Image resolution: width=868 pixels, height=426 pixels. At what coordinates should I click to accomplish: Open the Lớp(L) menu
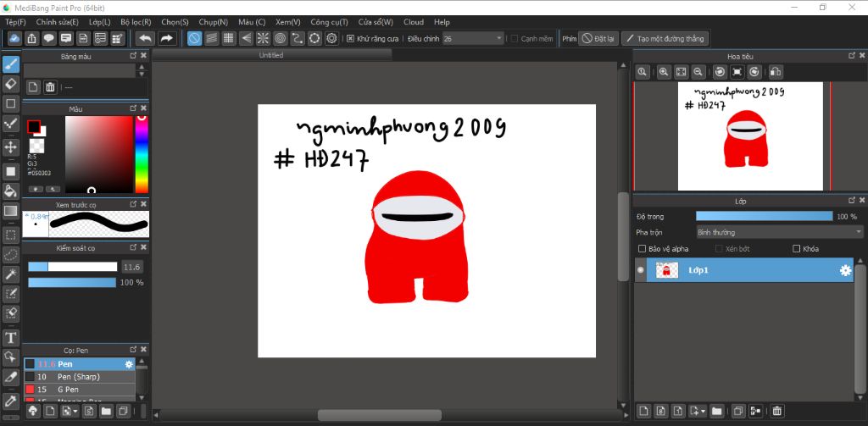[x=100, y=22]
